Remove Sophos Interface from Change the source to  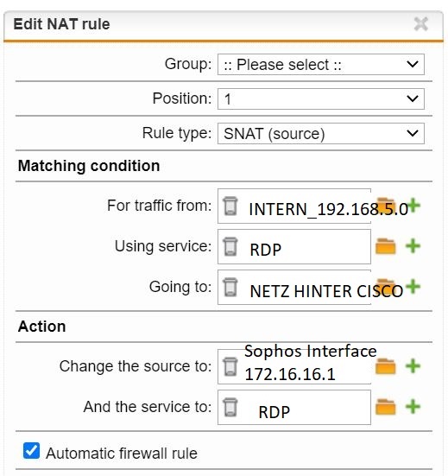(230, 366)
